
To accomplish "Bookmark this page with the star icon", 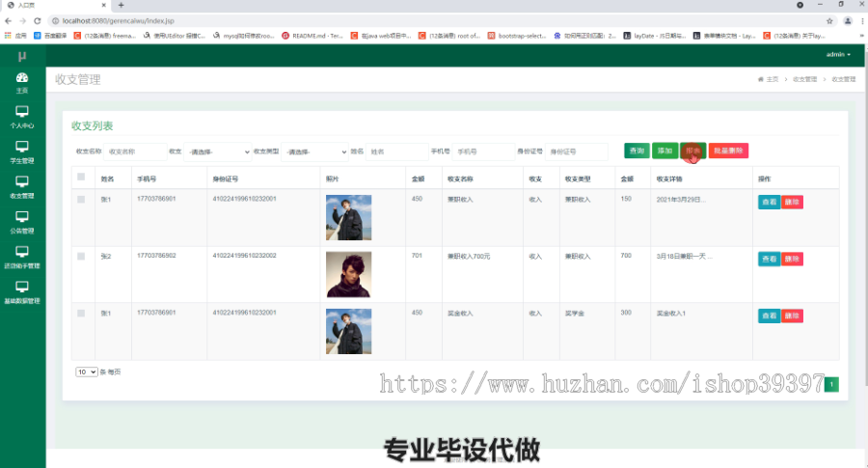I will pos(829,21).
